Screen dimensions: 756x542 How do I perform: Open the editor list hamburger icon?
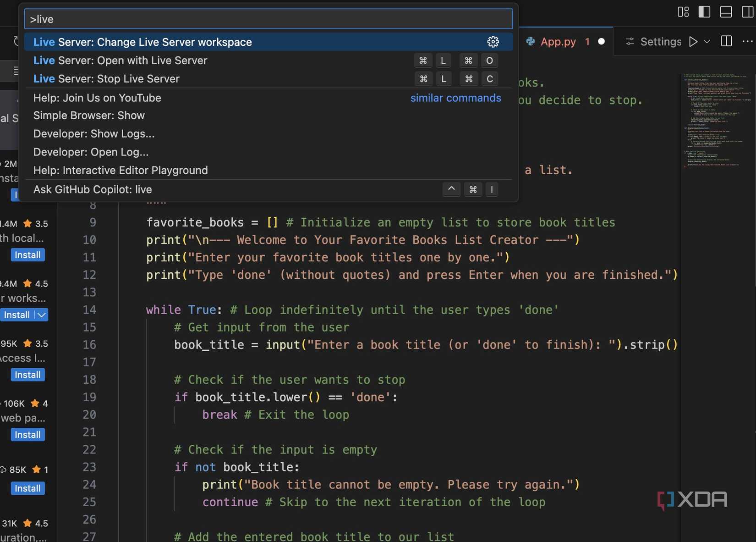[16, 71]
